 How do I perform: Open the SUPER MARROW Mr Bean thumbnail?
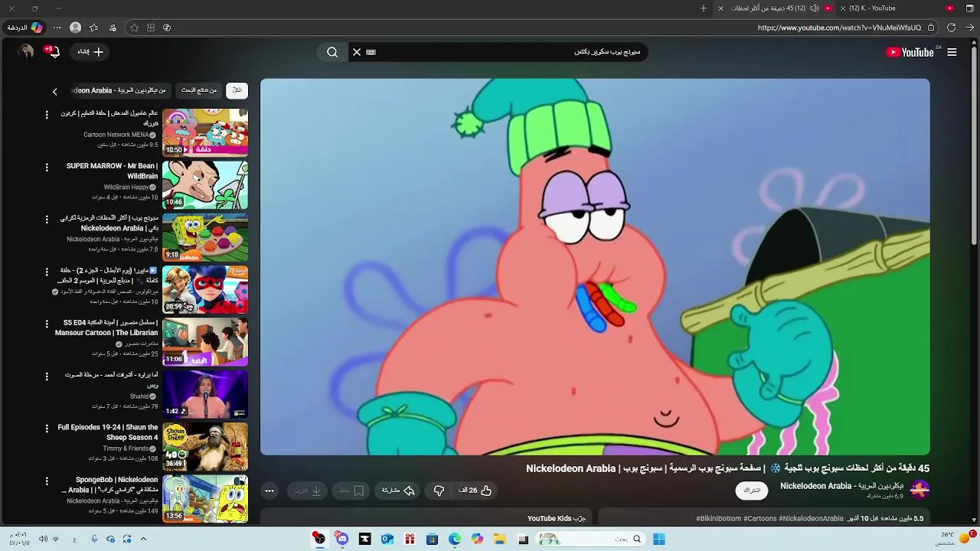(x=205, y=184)
